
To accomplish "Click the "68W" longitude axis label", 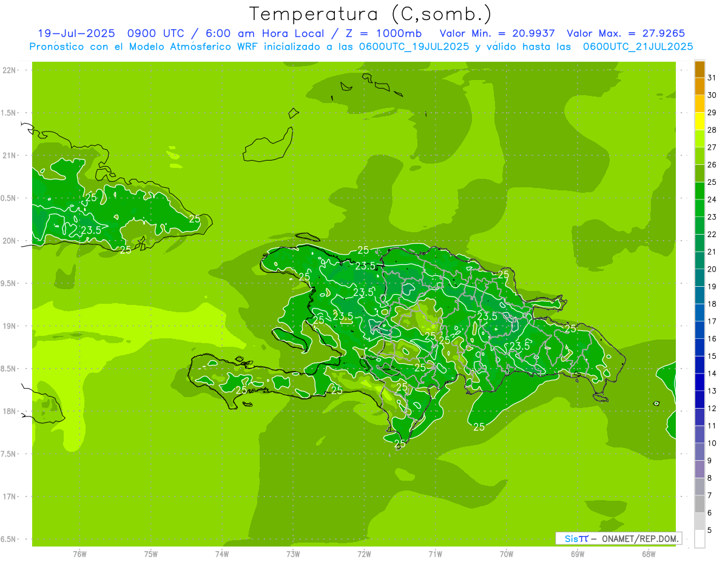I will click(x=649, y=554).
